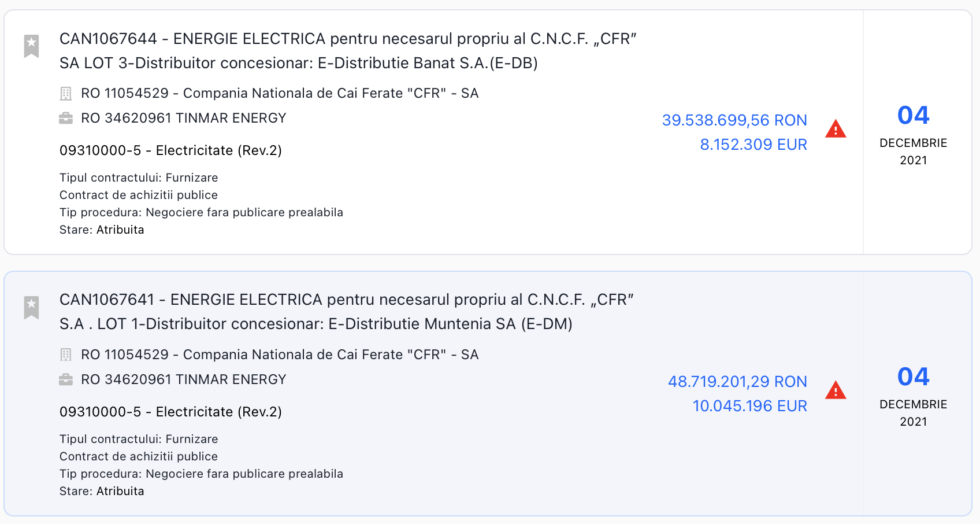This screenshot has width=980, height=524.
Task: Click the 48.719.201,29 RON contract value
Action: 737,382
